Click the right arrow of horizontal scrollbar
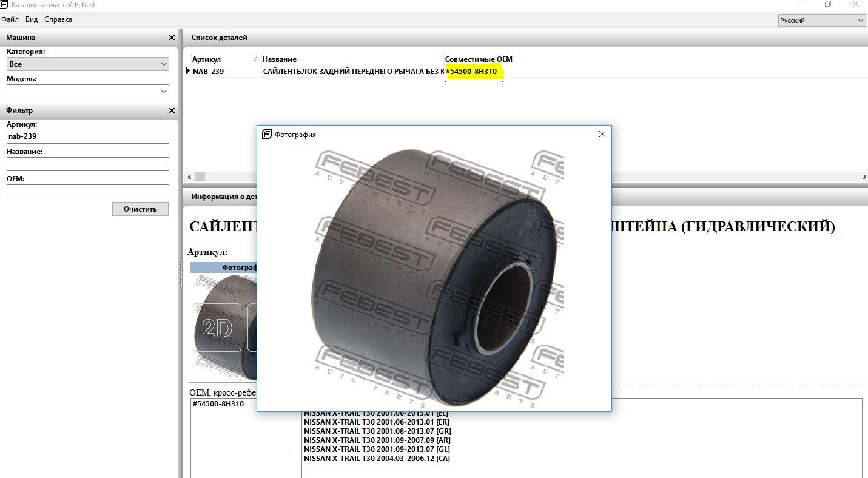This screenshot has height=478, width=868. pos(864,177)
